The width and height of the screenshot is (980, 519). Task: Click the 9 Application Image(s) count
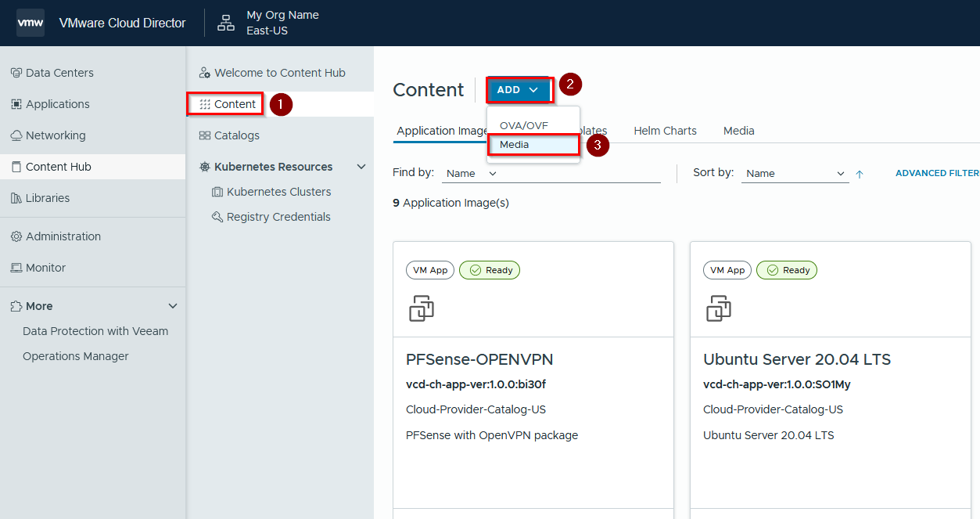(451, 203)
